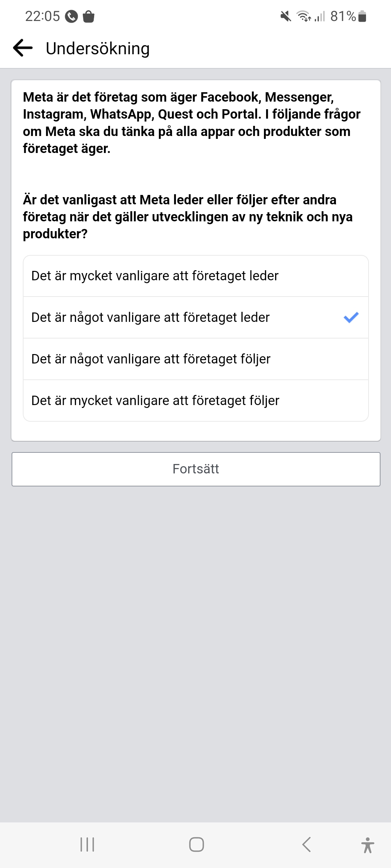This screenshot has height=868, width=391.
Task: Tap 'Det är något vanligare att företaget leder'
Action: (151, 318)
